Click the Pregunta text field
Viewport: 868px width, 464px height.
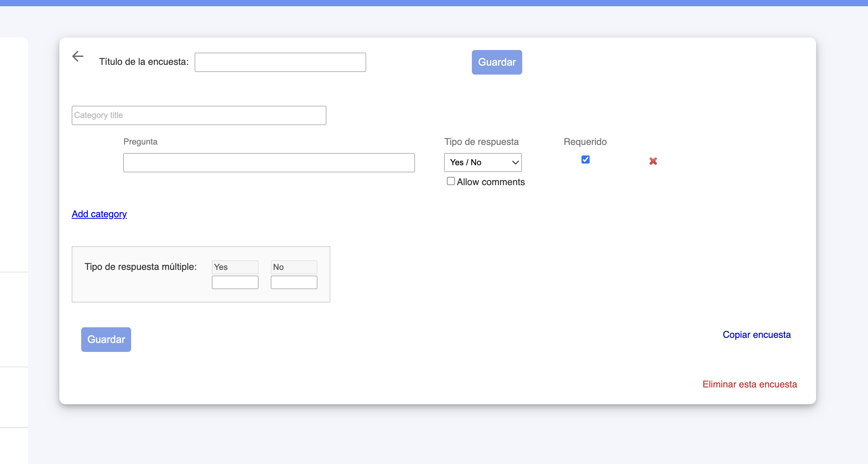coord(269,163)
